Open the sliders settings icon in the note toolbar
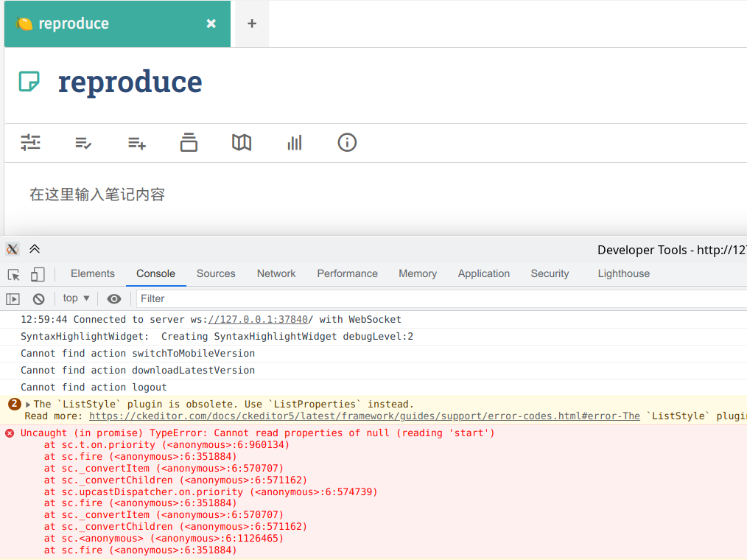The width and height of the screenshot is (747, 560). tap(30, 142)
